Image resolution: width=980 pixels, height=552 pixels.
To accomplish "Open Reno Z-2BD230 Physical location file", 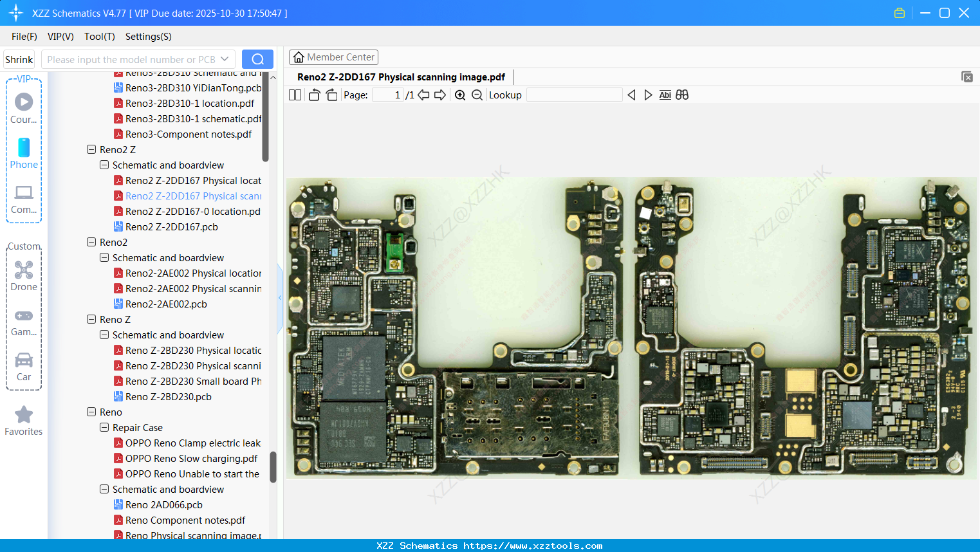I will (x=188, y=350).
